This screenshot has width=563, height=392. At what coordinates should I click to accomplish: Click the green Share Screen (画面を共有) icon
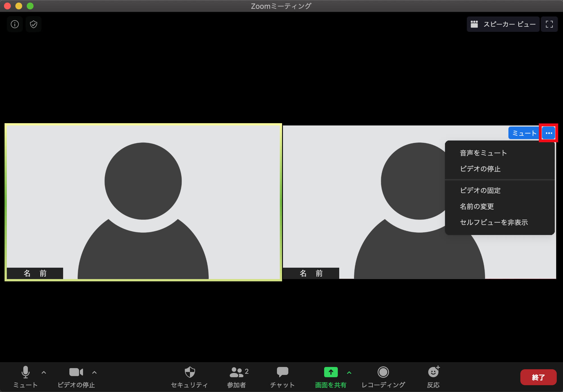tap(331, 372)
